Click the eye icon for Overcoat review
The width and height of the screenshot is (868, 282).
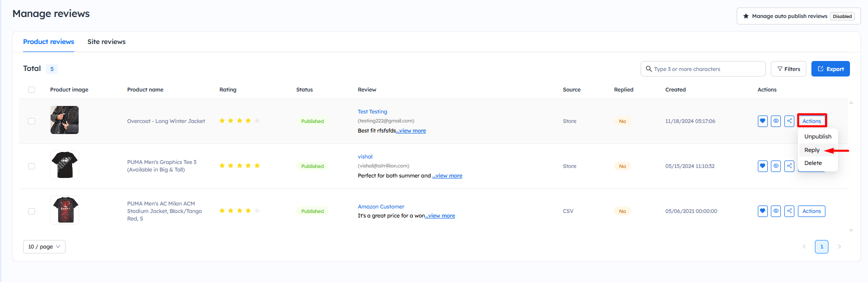(776, 121)
